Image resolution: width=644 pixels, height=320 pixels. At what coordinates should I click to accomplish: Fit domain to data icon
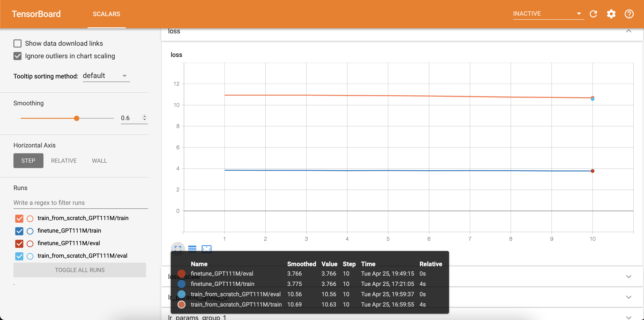pos(207,249)
